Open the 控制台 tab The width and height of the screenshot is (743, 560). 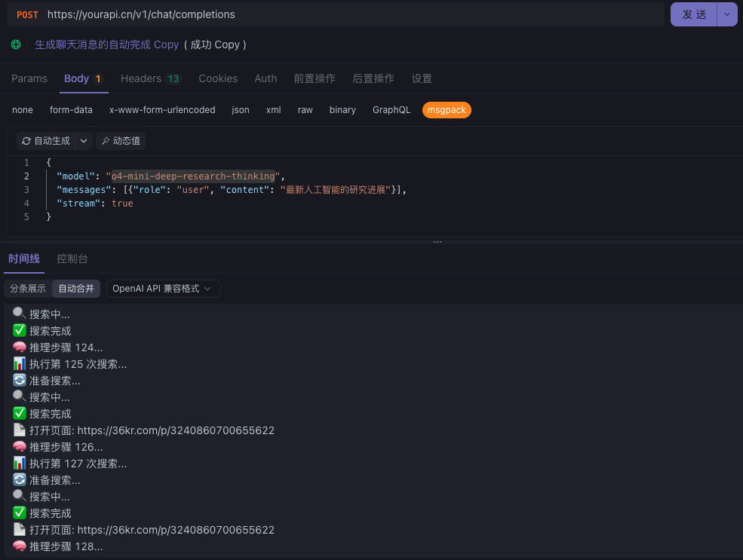coord(72,259)
